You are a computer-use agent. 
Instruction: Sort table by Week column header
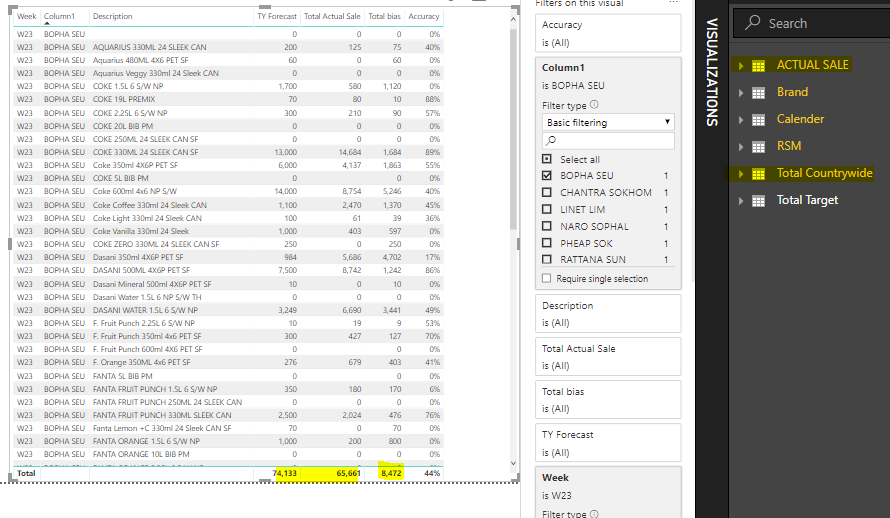pos(27,16)
